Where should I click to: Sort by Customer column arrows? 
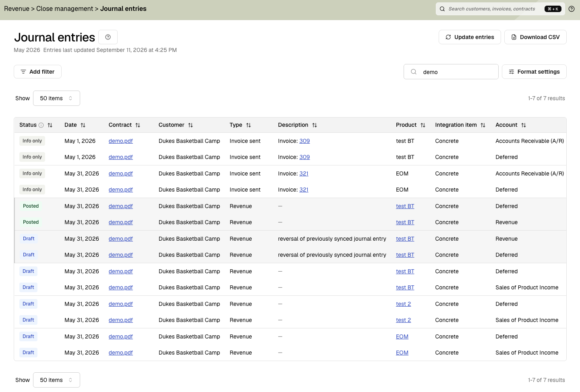pos(191,125)
